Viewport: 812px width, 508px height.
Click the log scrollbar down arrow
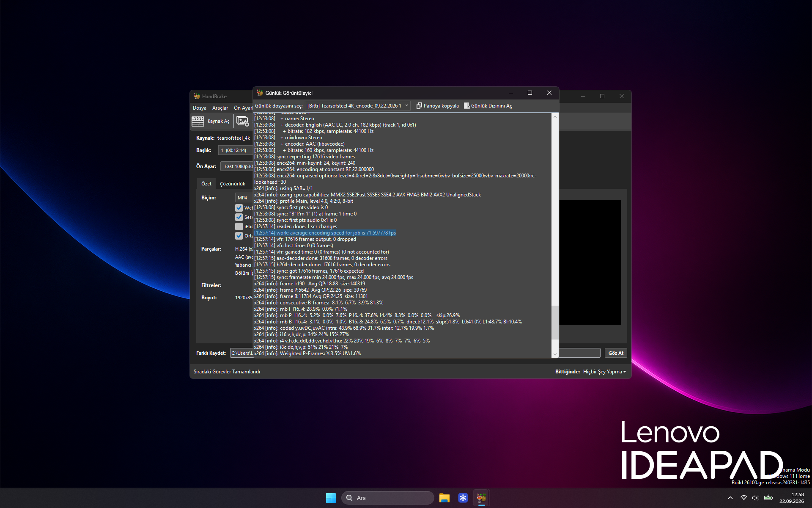[555, 354]
